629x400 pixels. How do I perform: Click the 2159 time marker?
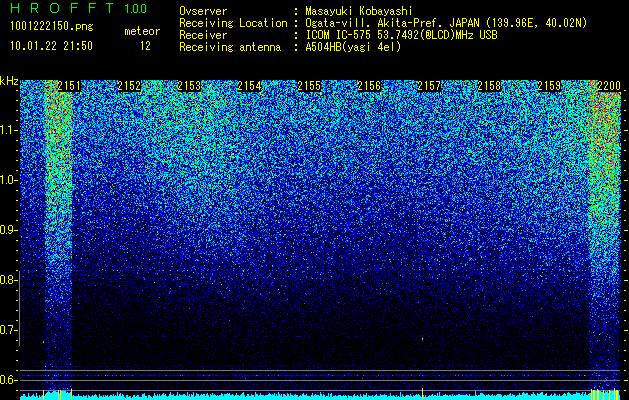549,86
